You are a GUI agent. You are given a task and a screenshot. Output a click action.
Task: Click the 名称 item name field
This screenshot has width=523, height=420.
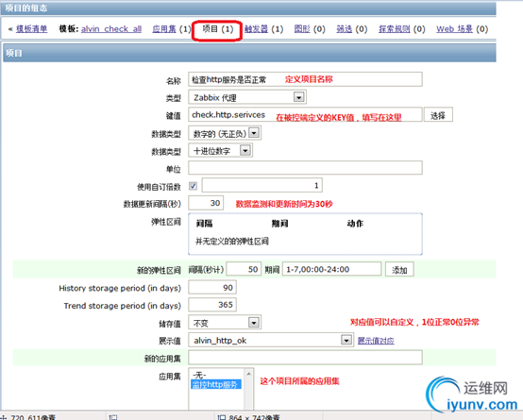[x=305, y=79]
